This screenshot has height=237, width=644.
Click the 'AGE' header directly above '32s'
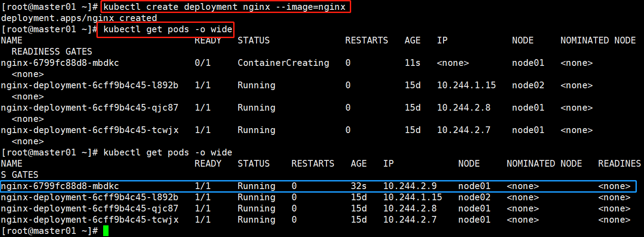pos(358,164)
